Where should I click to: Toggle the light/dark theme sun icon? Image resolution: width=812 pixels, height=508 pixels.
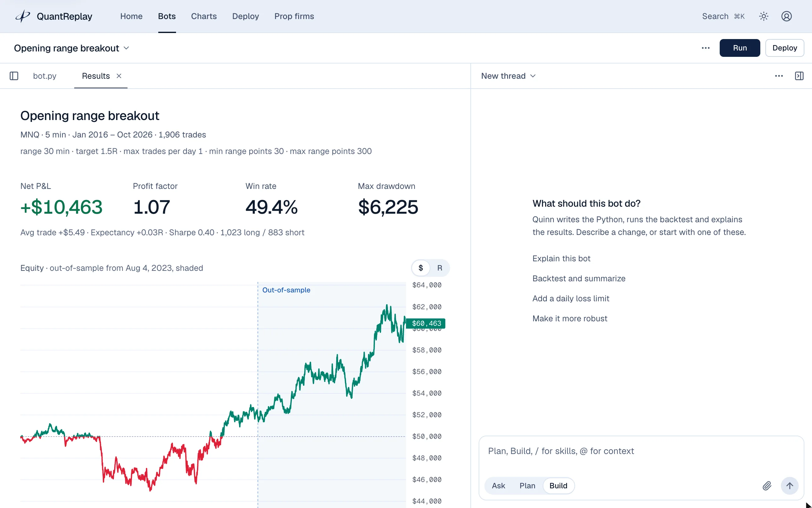pos(764,16)
